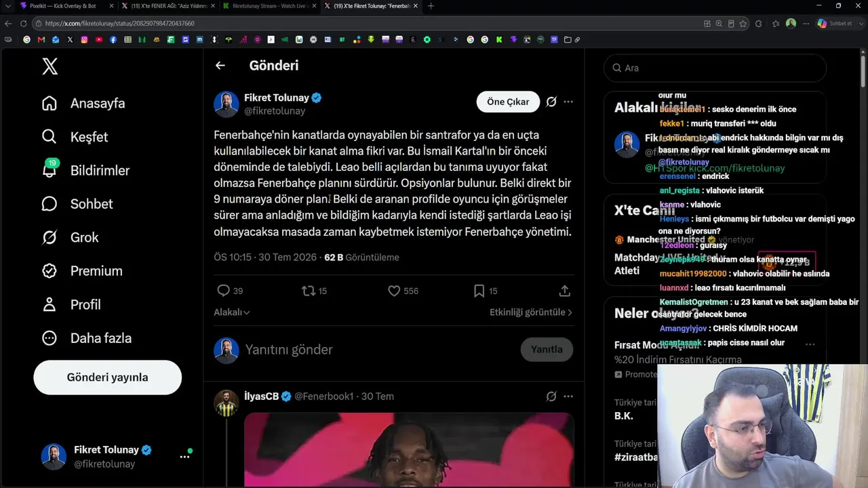Screen dimensions: 868x488
Task: Open Premium verified badge icon
Action: point(50,271)
